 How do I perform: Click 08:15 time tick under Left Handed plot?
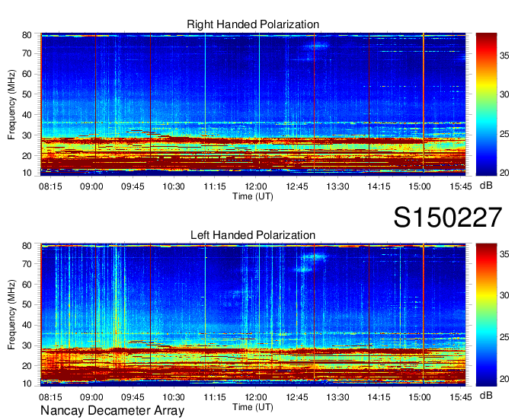50,397
